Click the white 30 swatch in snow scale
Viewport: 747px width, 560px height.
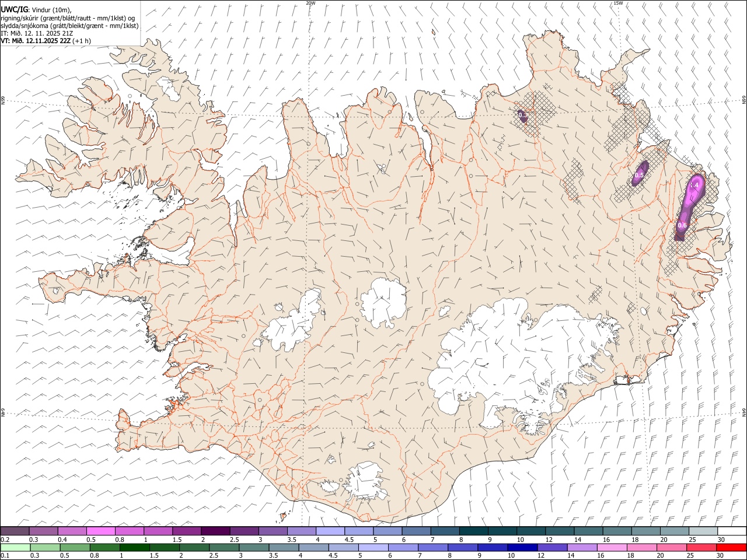731,531
